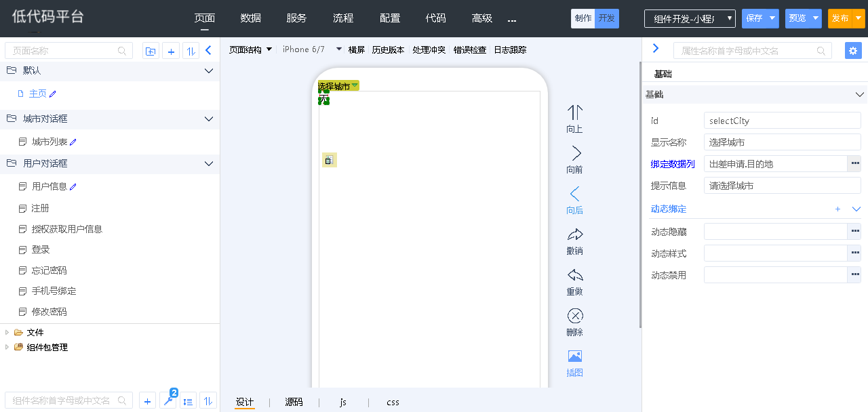Click the 提示信息 input field
The image size is (868, 412).
(782, 186)
